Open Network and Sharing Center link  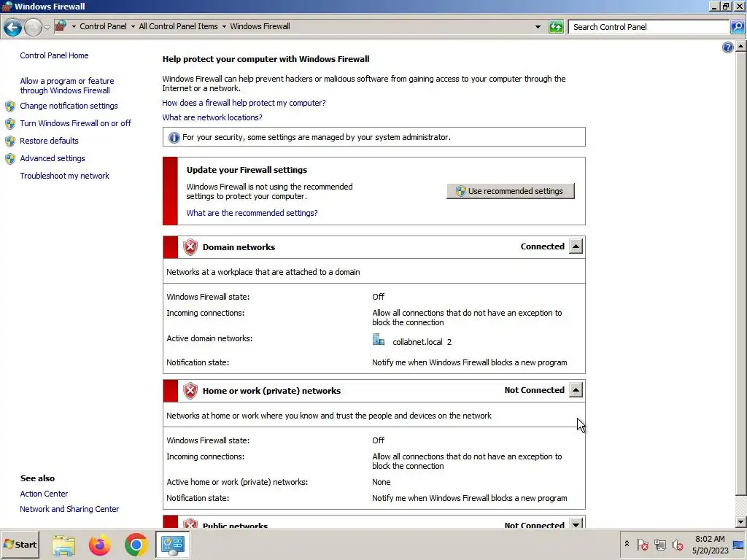pyautogui.click(x=69, y=509)
